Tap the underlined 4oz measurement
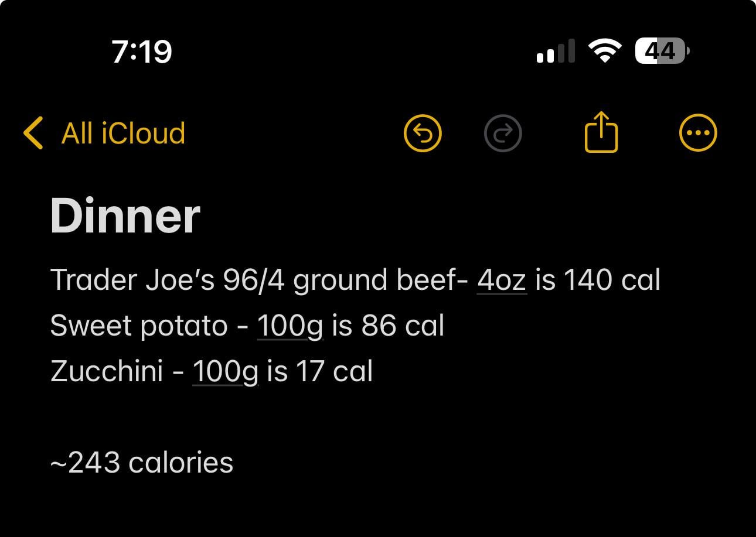The height and width of the screenshot is (537, 756). click(x=502, y=280)
